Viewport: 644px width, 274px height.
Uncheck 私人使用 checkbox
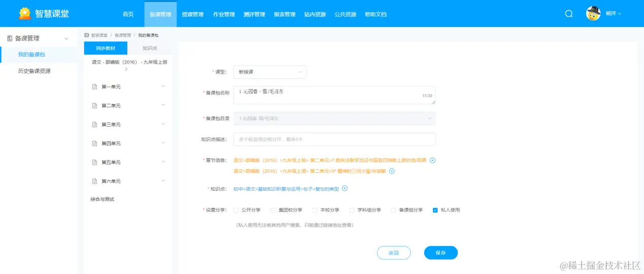click(x=435, y=210)
